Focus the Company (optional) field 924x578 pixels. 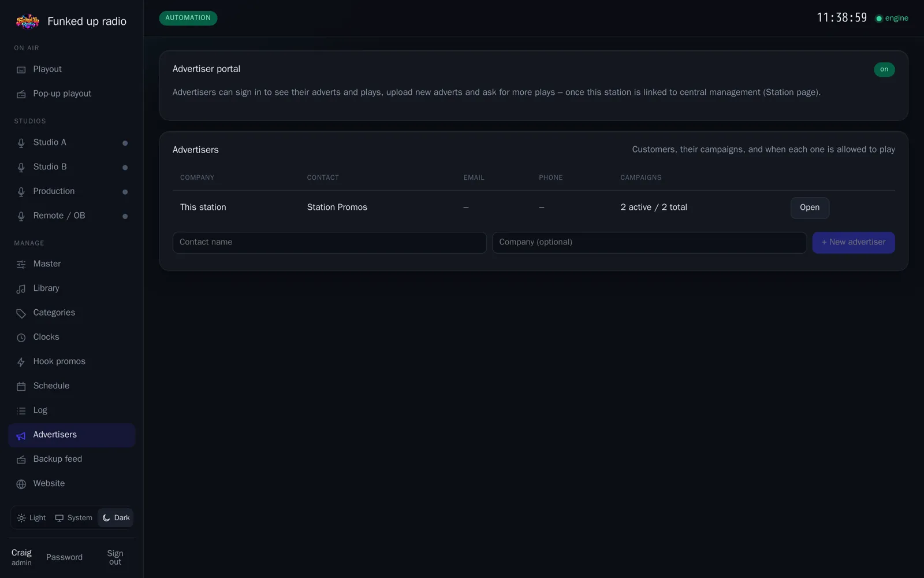coord(649,243)
